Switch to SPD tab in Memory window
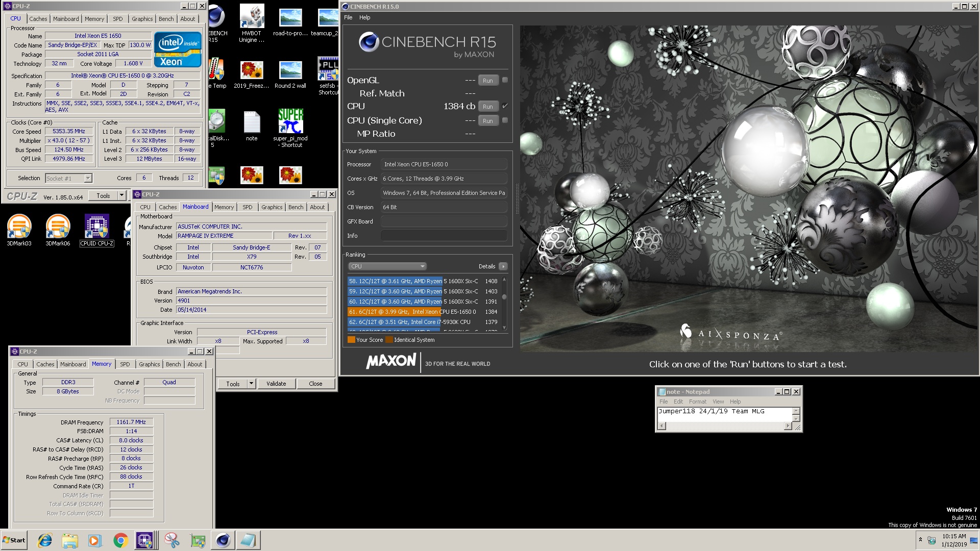 [125, 364]
